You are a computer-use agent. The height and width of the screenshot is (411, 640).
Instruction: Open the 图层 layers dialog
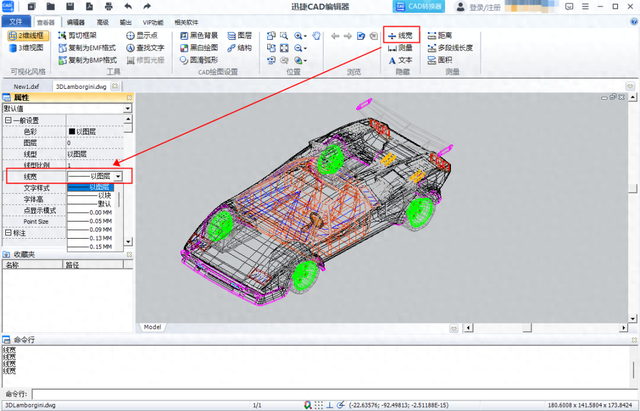pyautogui.click(x=240, y=36)
